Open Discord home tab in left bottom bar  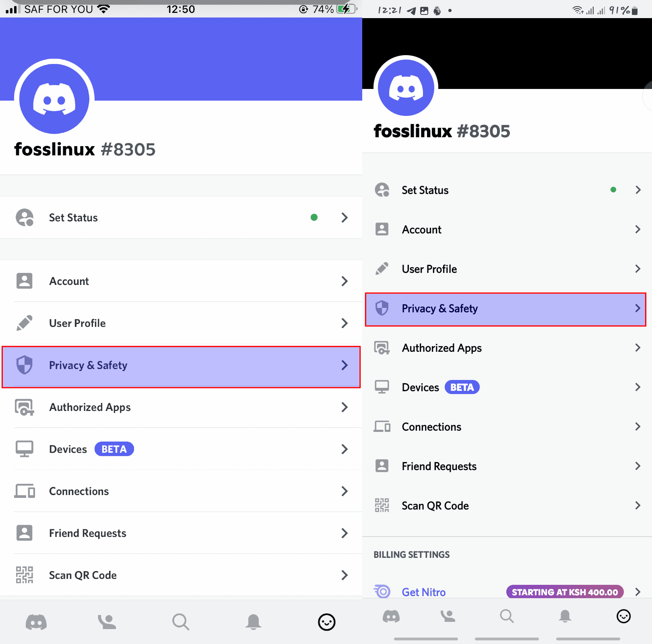click(x=36, y=622)
